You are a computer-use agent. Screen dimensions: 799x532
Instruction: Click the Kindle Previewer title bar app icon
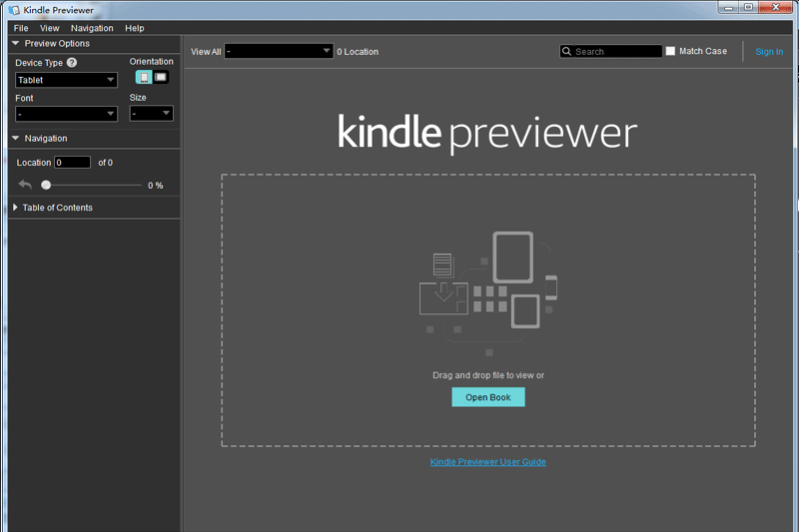14,10
